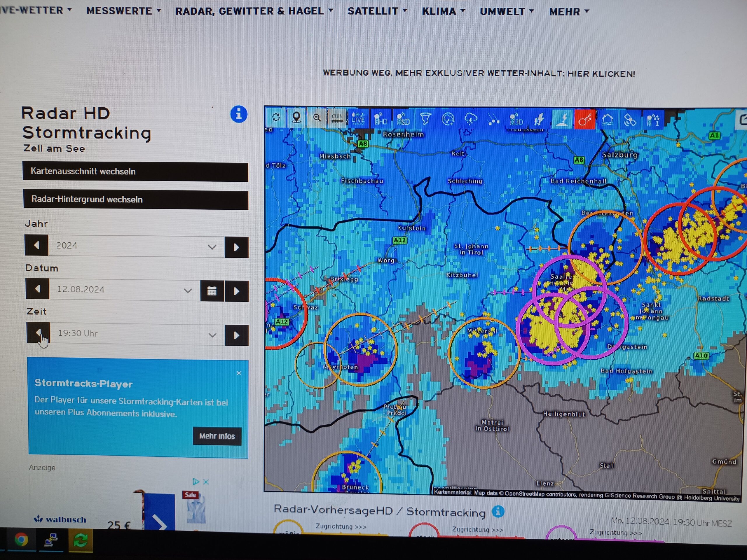Close the walbusch ad via X
The height and width of the screenshot is (560, 747).
[206, 482]
